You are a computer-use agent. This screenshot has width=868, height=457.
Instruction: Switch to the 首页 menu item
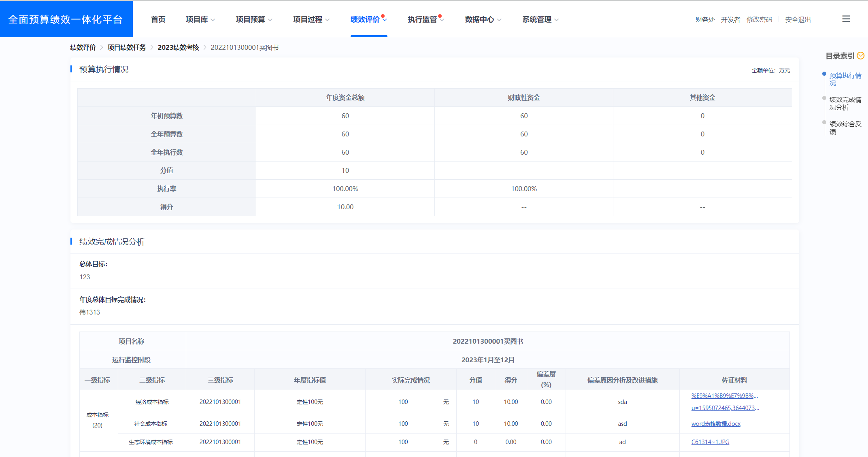coord(158,19)
